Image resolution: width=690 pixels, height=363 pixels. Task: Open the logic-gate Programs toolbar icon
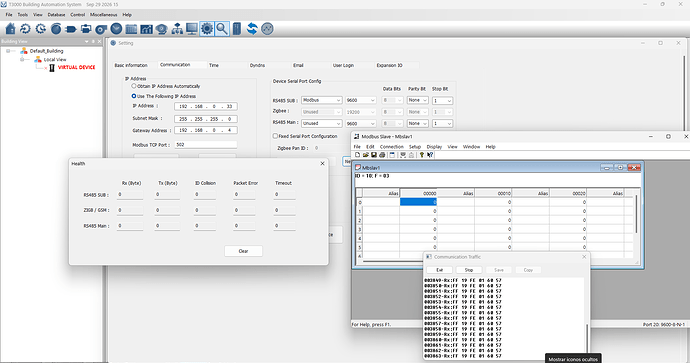pos(71,29)
